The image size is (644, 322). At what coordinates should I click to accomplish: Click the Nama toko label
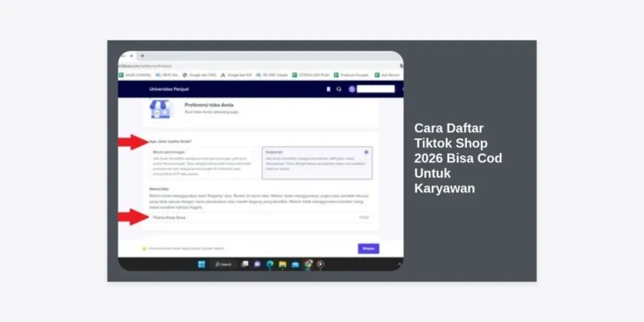[x=159, y=190]
